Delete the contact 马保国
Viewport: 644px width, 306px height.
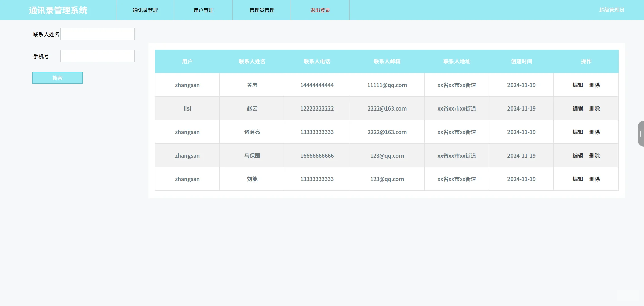595,156
